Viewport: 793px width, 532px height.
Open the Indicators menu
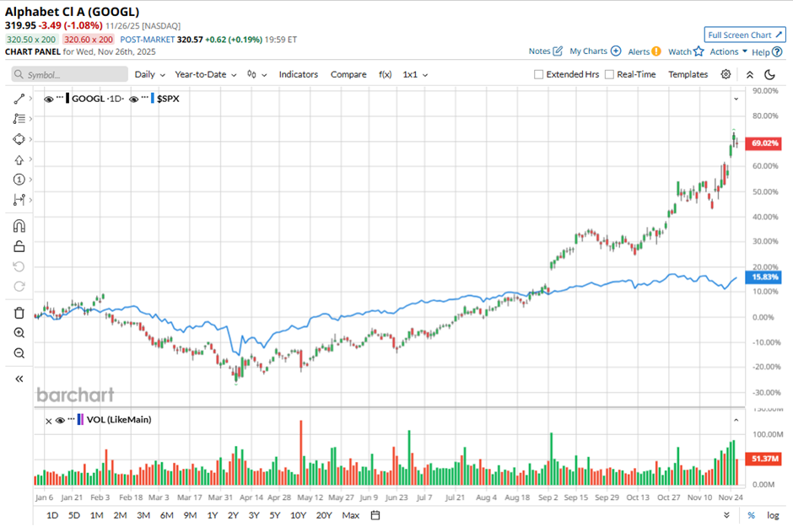click(x=298, y=74)
